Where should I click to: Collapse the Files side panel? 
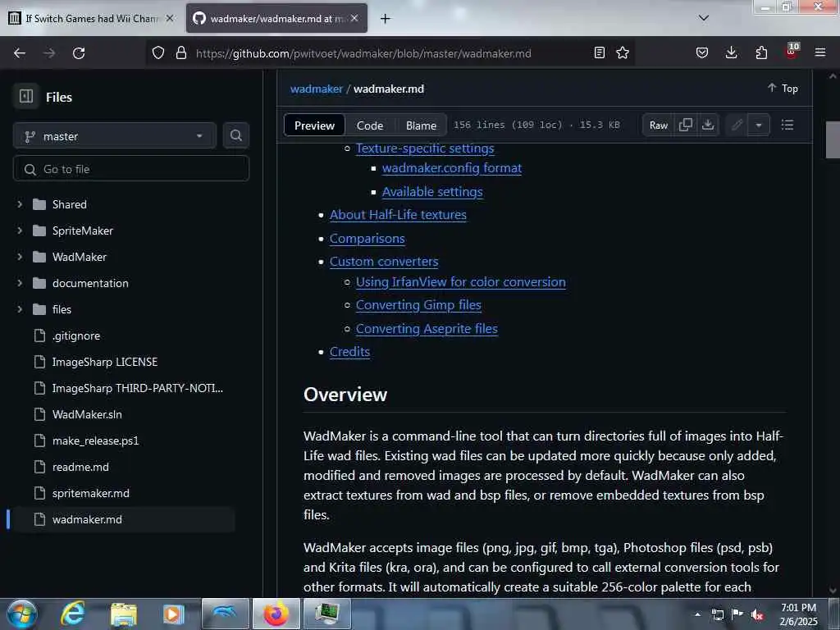pyautogui.click(x=26, y=97)
